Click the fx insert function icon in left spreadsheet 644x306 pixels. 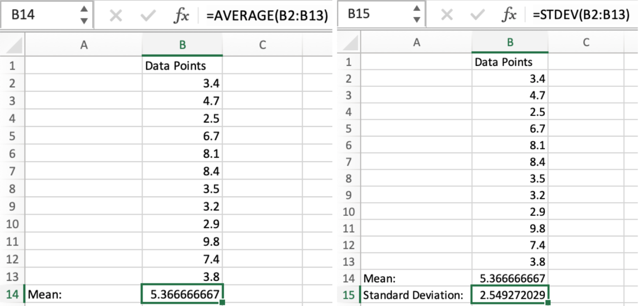182,16
